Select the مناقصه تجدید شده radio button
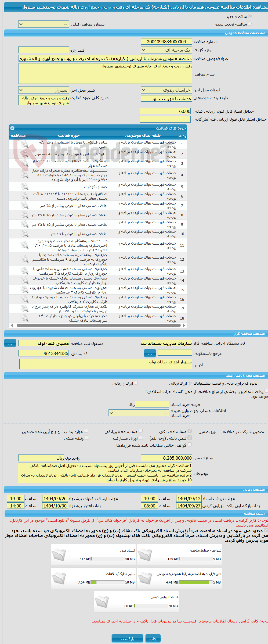 click(x=250, y=24)
